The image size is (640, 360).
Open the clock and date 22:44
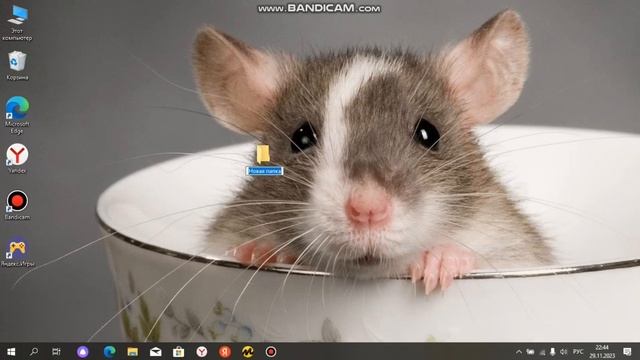tap(602, 352)
